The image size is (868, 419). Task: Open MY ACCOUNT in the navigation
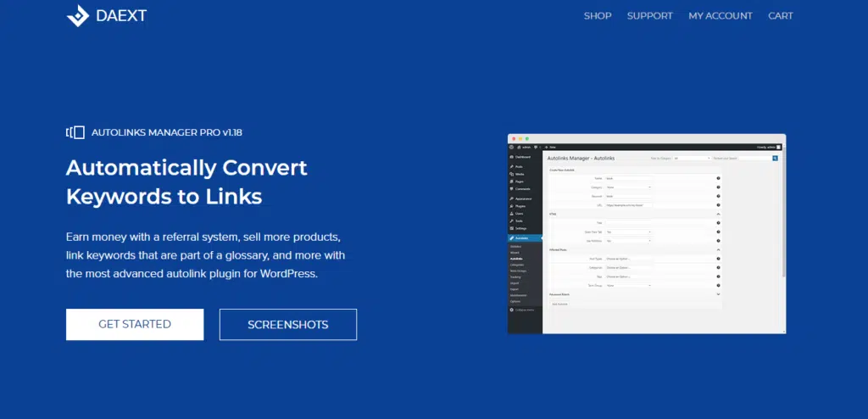point(721,16)
